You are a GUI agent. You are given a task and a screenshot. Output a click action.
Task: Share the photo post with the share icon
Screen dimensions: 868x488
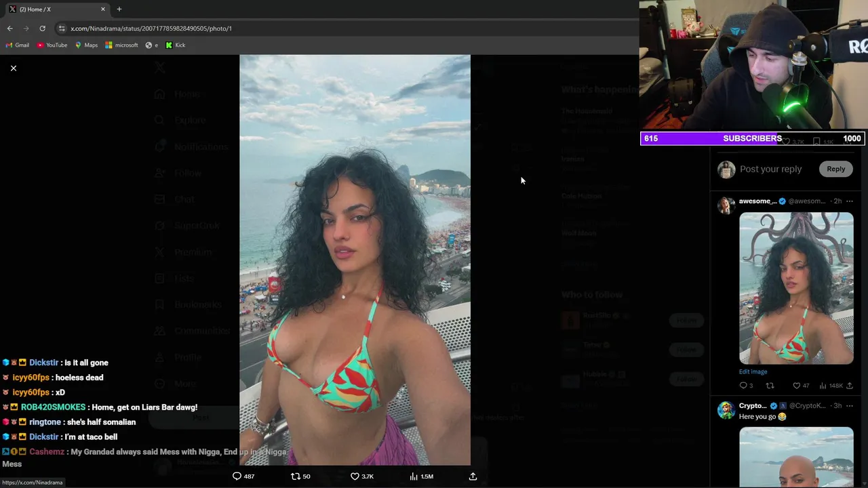[x=473, y=476]
